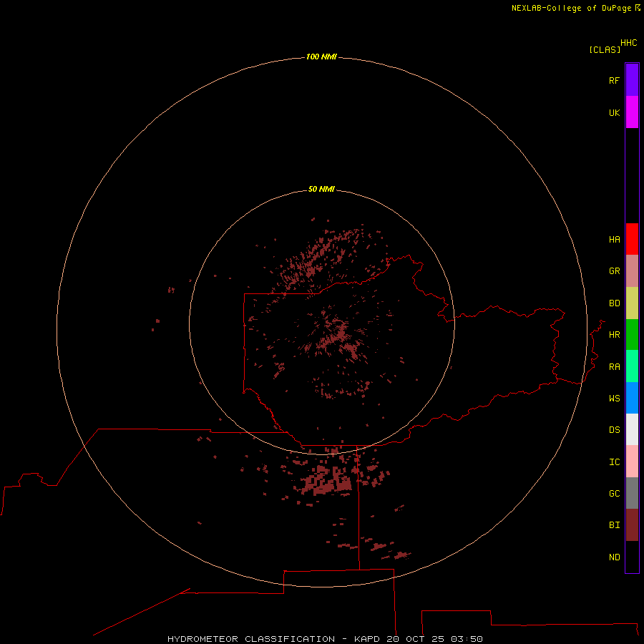Click the IC legend label
The width and height of the screenshot is (644, 644).
[x=614, y=462]
